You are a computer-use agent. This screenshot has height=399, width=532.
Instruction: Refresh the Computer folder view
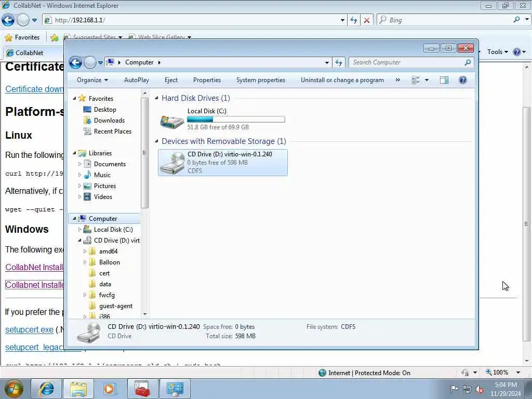coord(339,62)
